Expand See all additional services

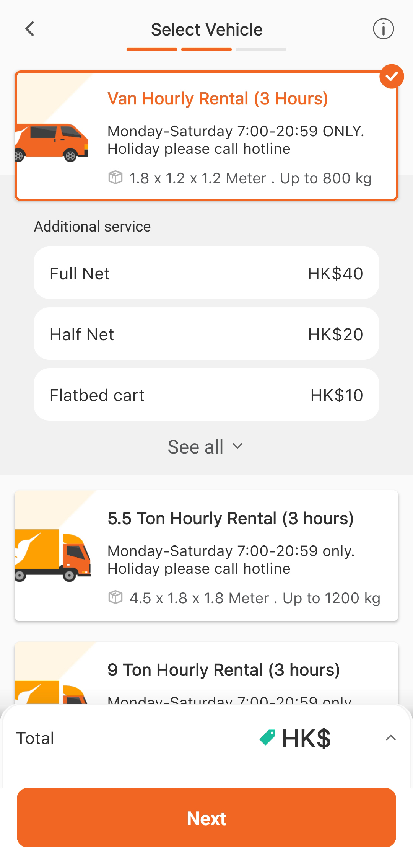pyautogui.click(x=206, y=447)
